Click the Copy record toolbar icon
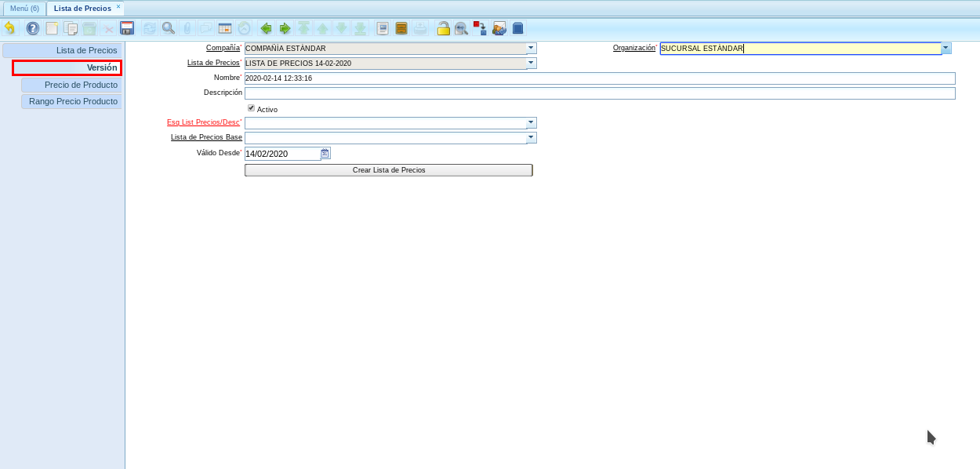The image size is (980, 469). 71,28
